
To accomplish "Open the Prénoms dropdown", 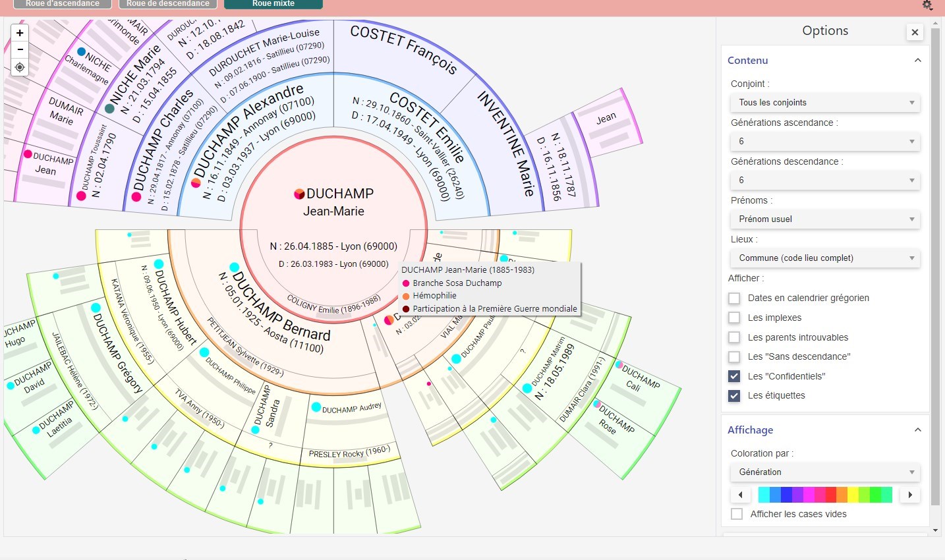I will click(825, 219).
